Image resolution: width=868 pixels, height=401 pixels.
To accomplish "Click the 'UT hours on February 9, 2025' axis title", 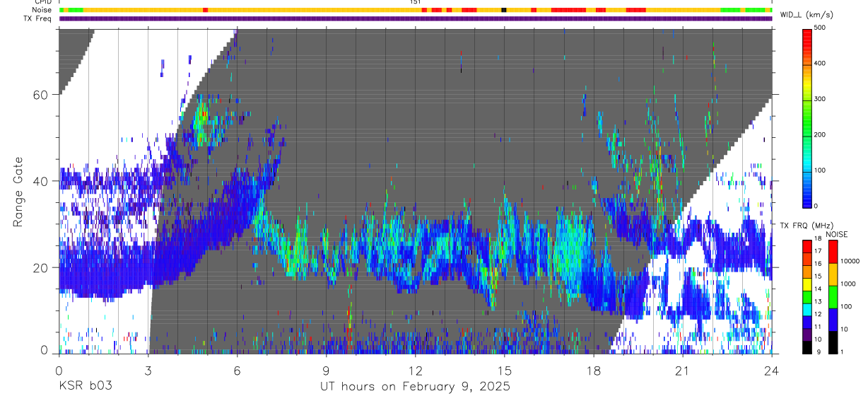I will [415, 386].
